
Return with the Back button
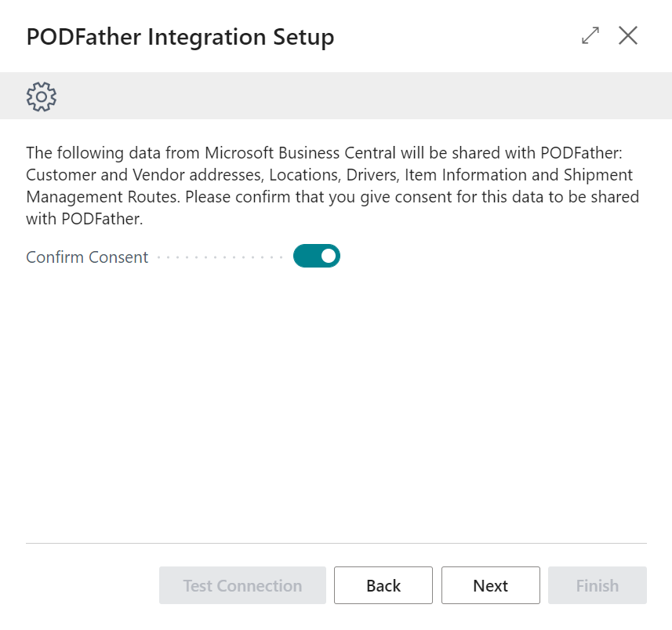(383, 585)
